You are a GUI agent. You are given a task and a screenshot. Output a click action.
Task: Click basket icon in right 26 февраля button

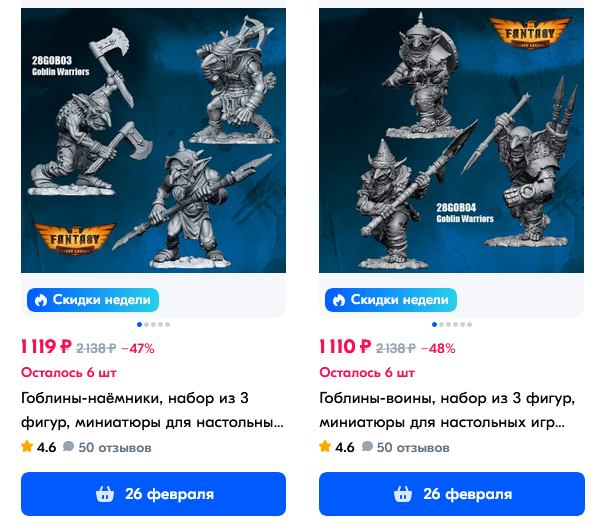(x=403, y=494)
